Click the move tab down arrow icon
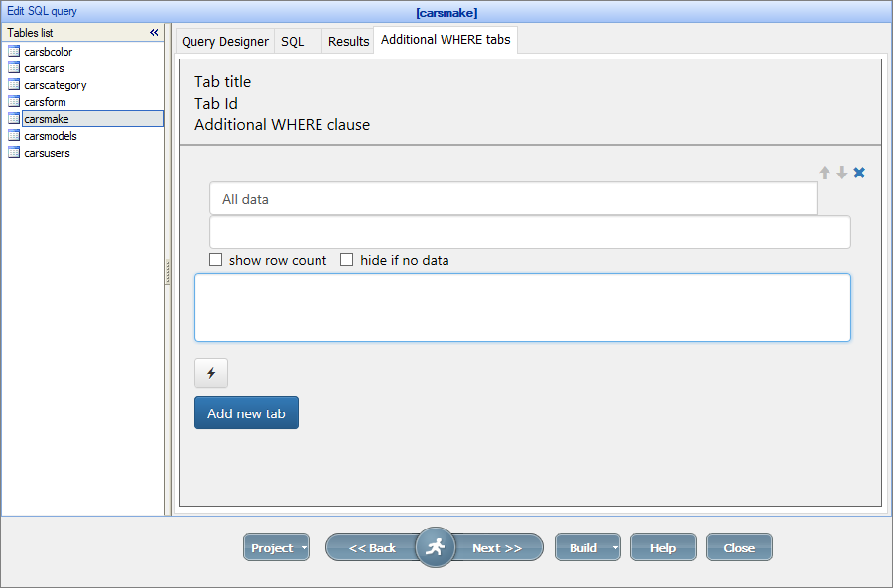Viewport: 893px width, 588px height. tap(841, 172)
